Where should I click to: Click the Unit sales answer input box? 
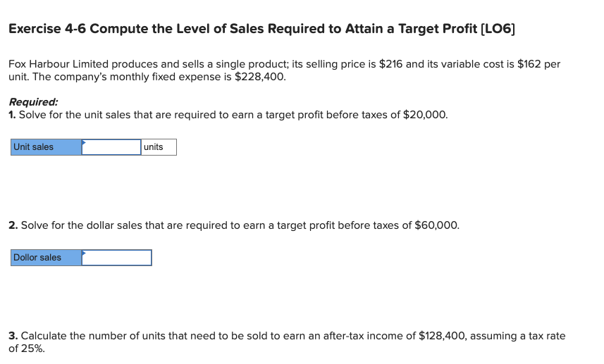pos(111,147)
